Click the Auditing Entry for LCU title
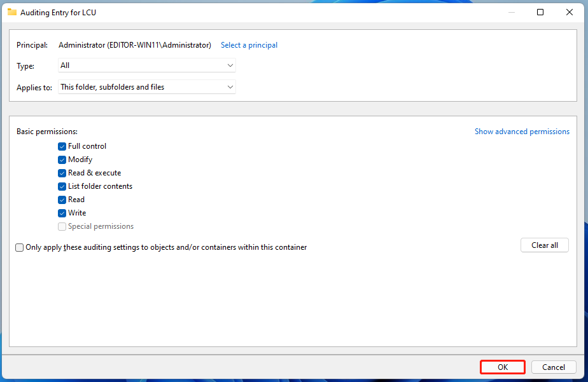Image resolution: width=588 pixels, height=382 pixels. [58, 12]
